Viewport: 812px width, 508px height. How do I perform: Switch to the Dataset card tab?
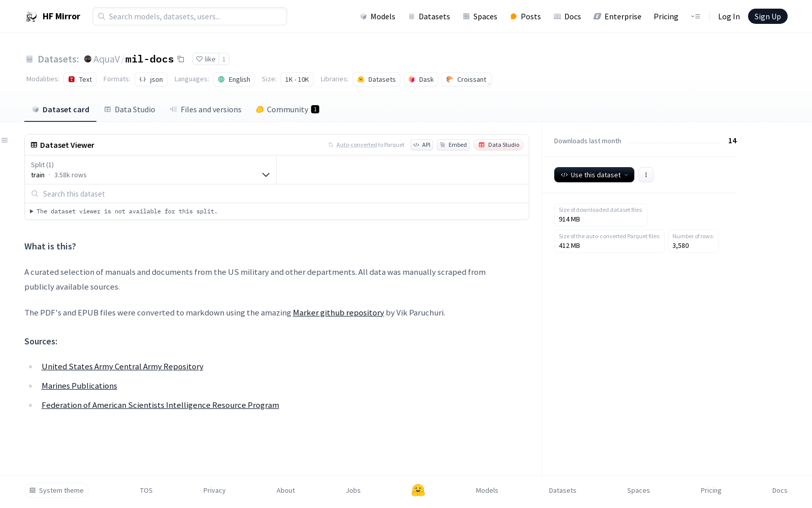[x=60, y=110]
